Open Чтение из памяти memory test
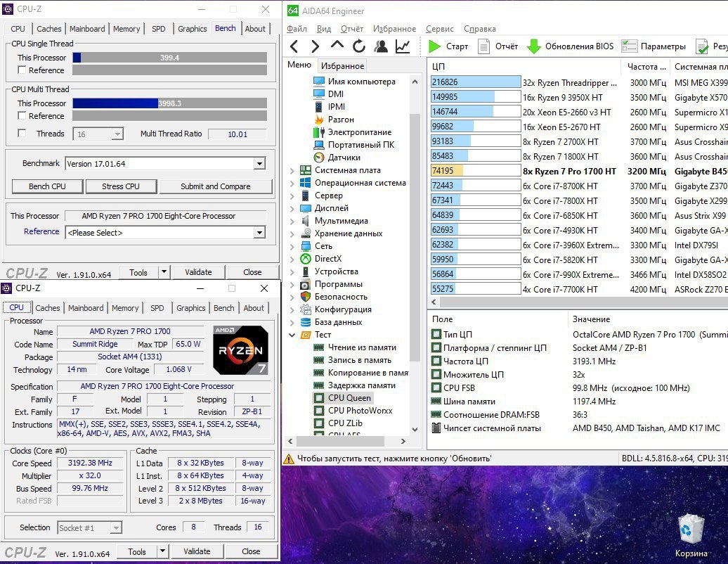The width and height of the screenshot is (728, 564). click(x=355, y=347)
